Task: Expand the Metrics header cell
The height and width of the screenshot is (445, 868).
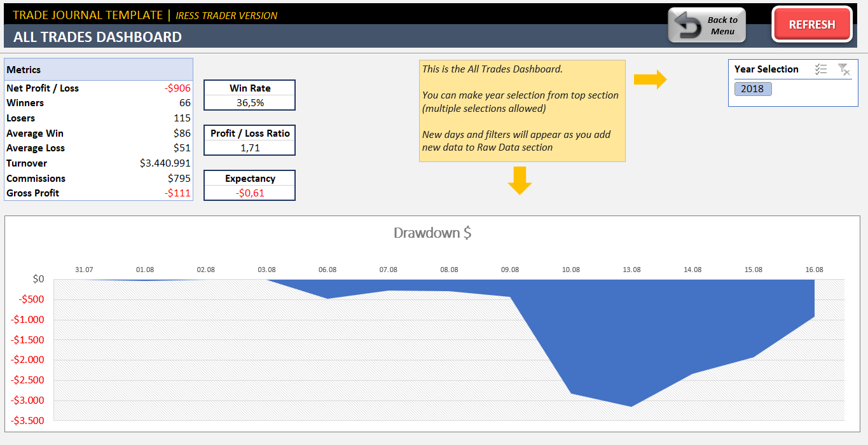Action: click(x=99, y=69)
